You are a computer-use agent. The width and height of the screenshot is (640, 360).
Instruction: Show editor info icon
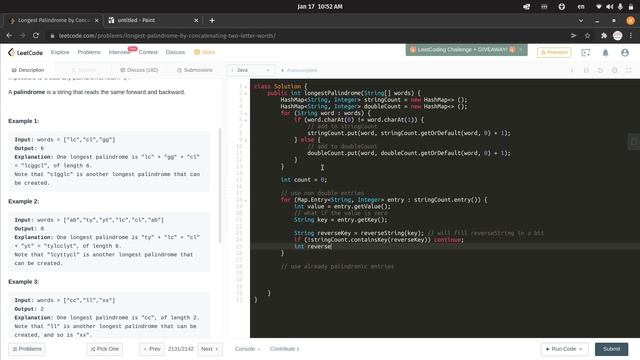[x=572, y=70]
